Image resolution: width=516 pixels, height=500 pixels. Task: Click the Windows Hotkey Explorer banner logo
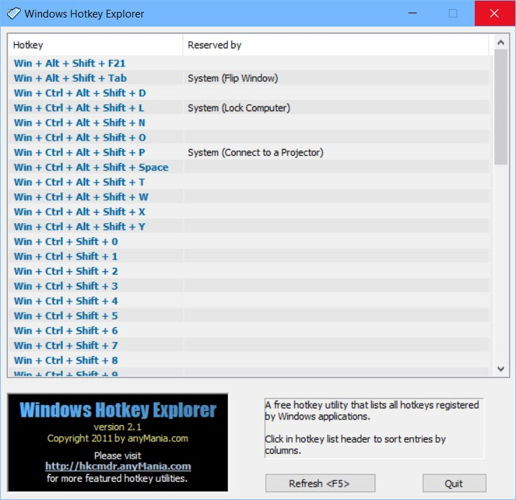pos(118,442)
